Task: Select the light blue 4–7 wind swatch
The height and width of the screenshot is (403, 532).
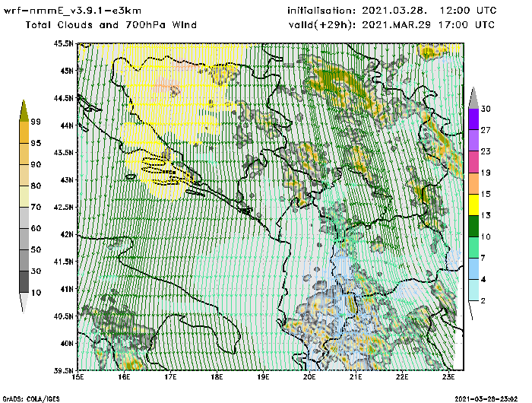Action: coord(473,269)
